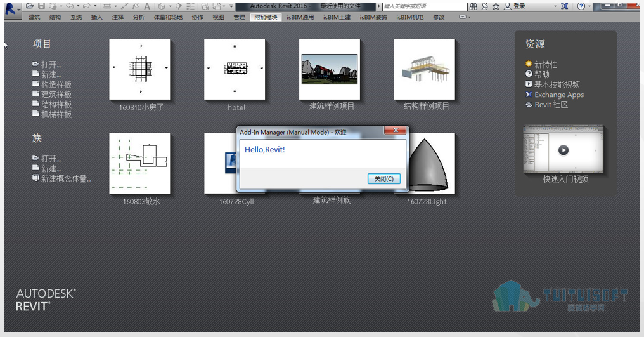Click the Hello,Revit! link in the dialog

tap(264, 149)
